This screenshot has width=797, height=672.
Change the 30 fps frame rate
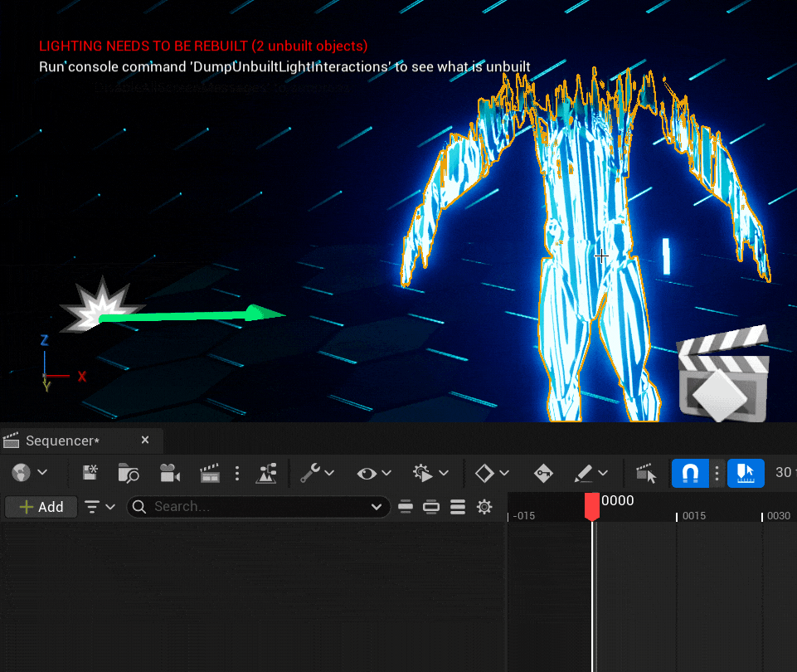pos(785,472)
